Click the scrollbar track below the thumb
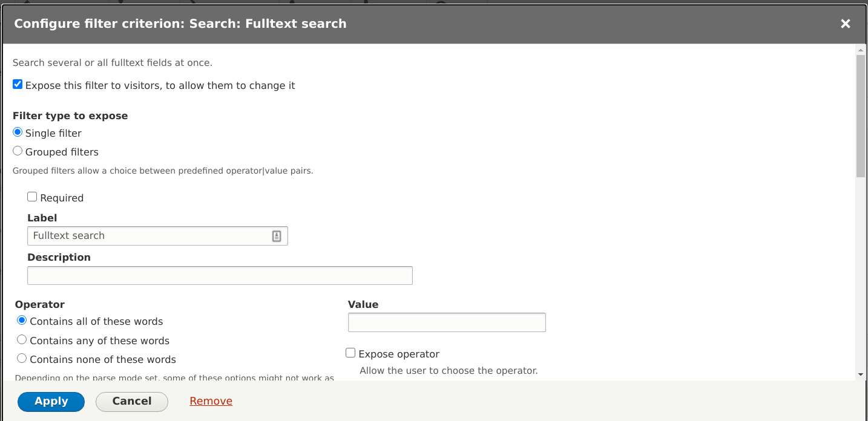 [861, 272]
